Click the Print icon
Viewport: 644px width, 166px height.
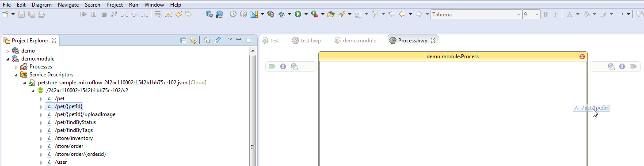click(x=41, y=14)
